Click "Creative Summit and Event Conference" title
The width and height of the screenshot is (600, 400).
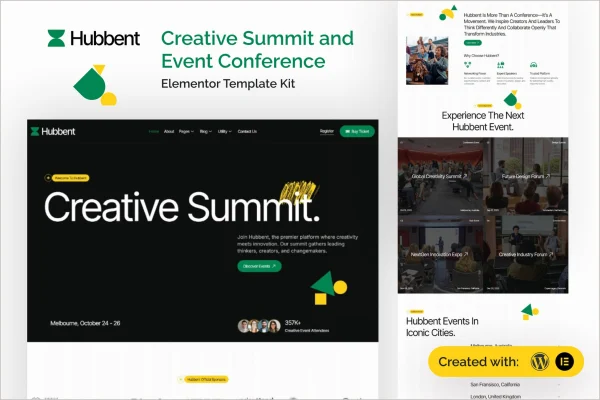[257, 49]
